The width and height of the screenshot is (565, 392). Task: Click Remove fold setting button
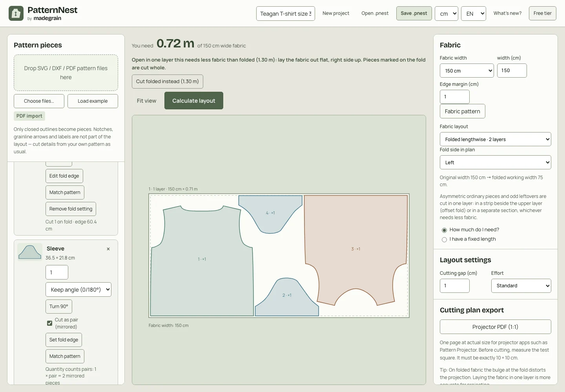pos(71,209)
